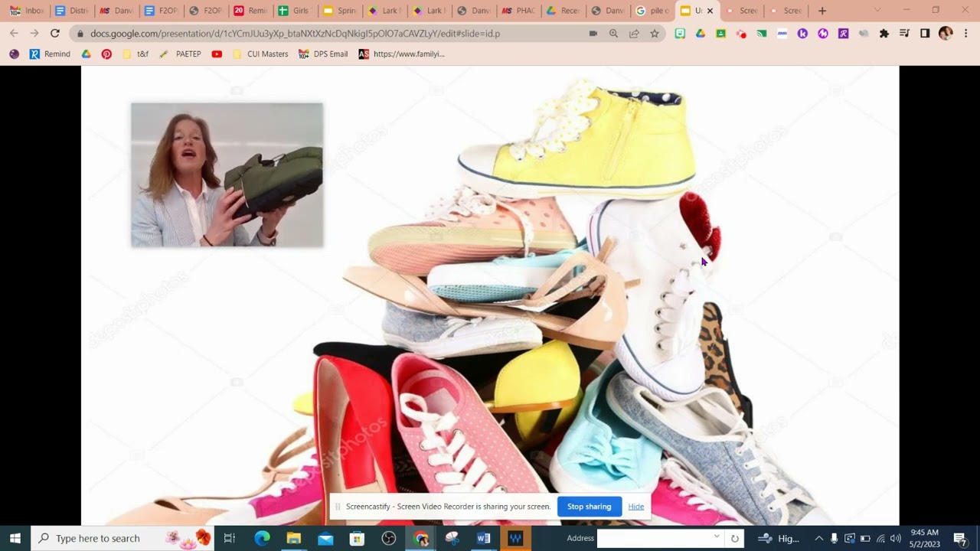
Task: Open Microsoft Store from taskbar
Action: click(357, 538)
